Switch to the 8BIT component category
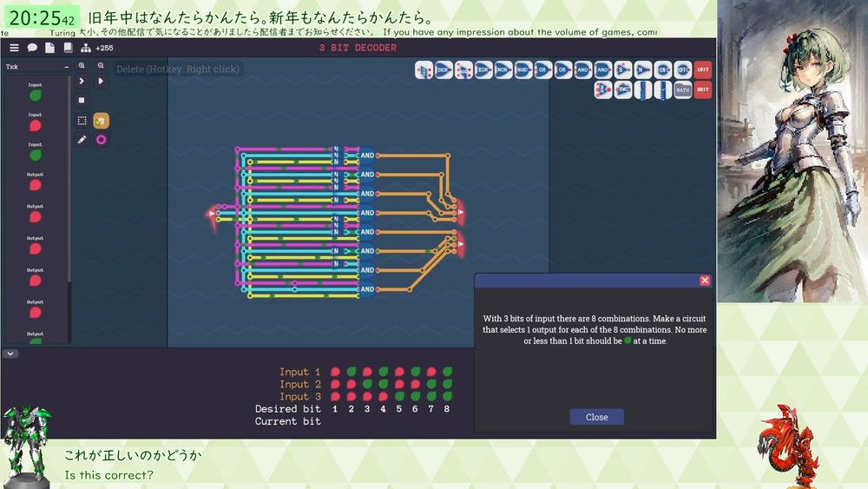868x489 pixels. coord(702,89)
